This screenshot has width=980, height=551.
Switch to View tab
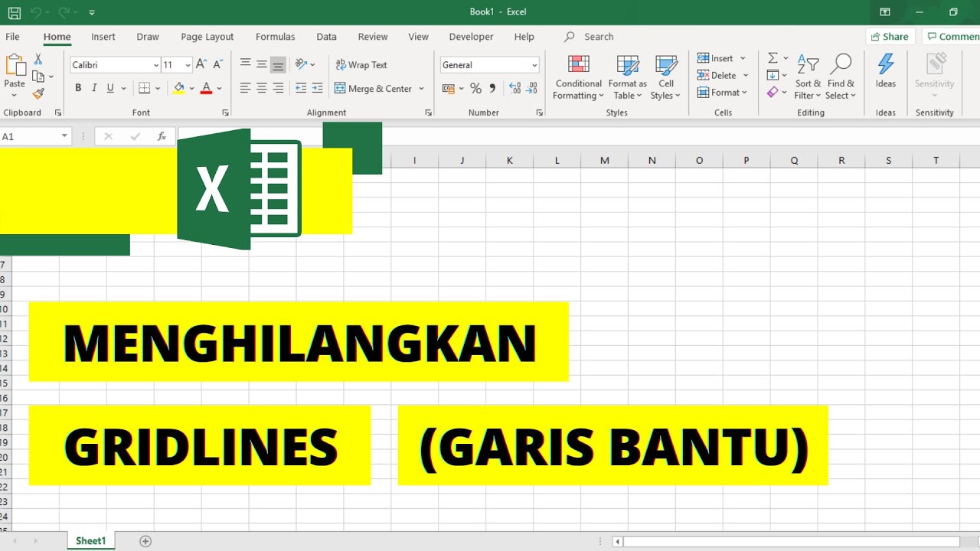[418, 37]
